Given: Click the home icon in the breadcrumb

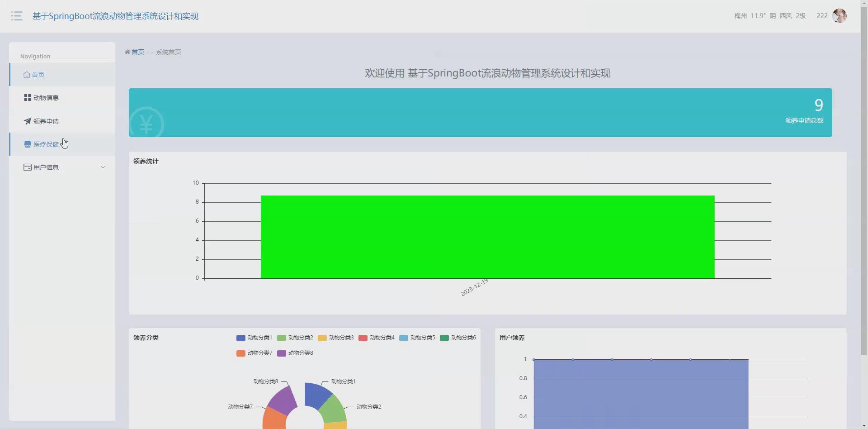Looking at the screenshot, I should coord(127,52).
